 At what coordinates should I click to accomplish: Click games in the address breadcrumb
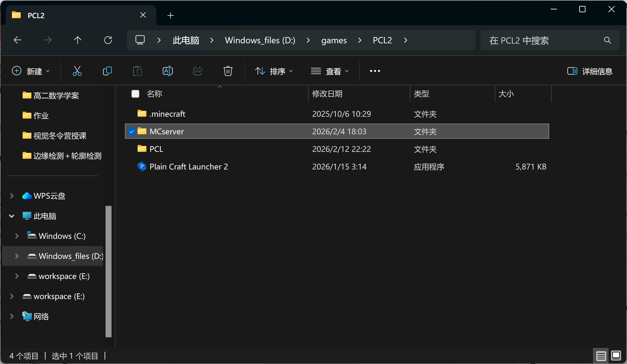pos(334,40)
